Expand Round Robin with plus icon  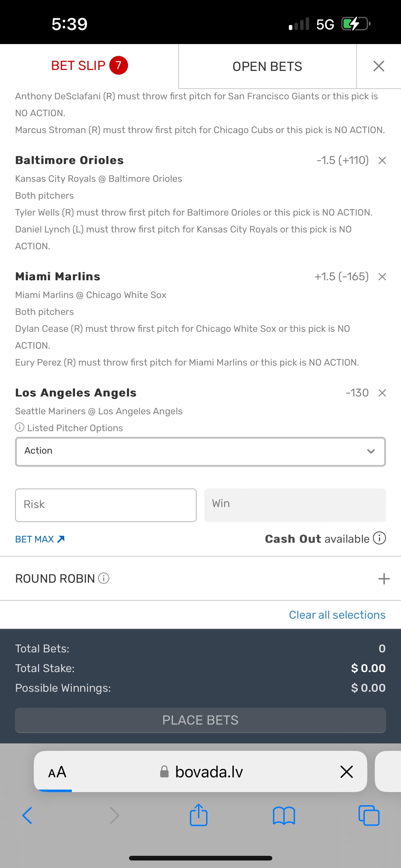click(x=384, y=579)
